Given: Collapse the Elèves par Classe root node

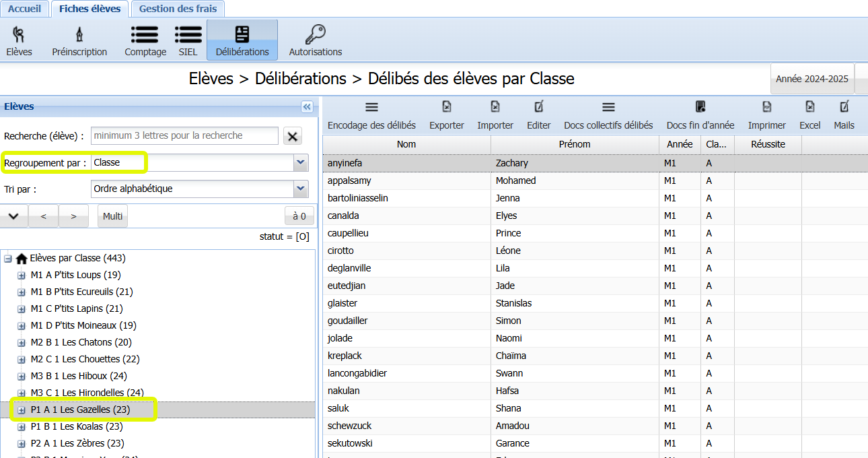Looking at the screenshot, I should pos(8,259).
